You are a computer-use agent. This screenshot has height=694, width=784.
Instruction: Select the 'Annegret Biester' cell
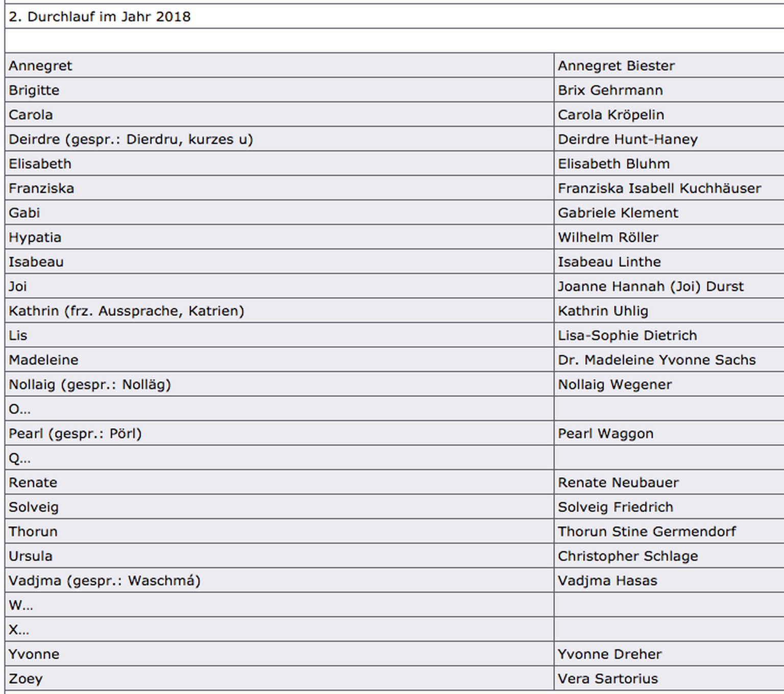click(616, 66)
